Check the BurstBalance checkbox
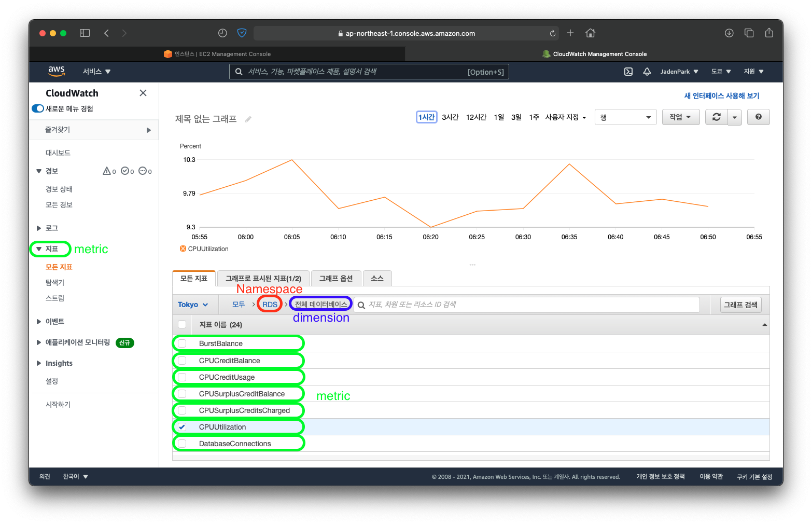This screenshot has height=524, width=812. coord(182,343)
